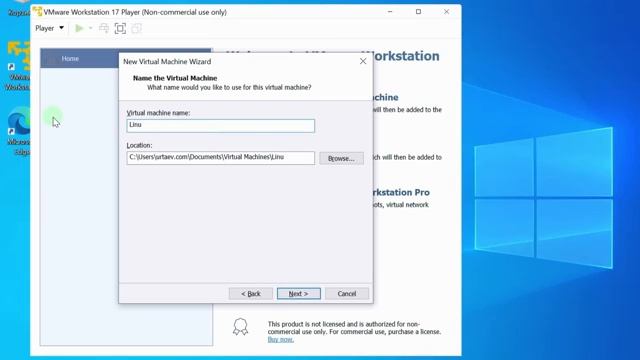Screen dimensions: 640x360
Task: Expand the power options arrow beside play
Action: point(91,28)
